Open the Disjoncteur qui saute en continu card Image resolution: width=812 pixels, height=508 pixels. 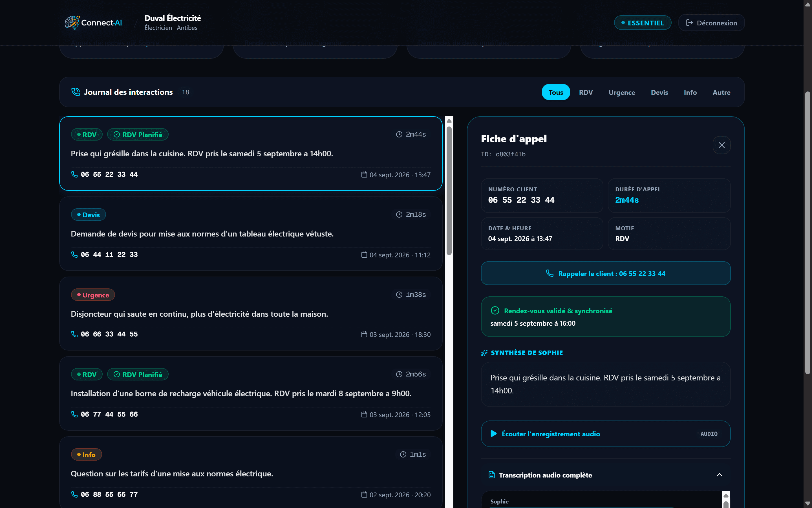coord(251,314)
